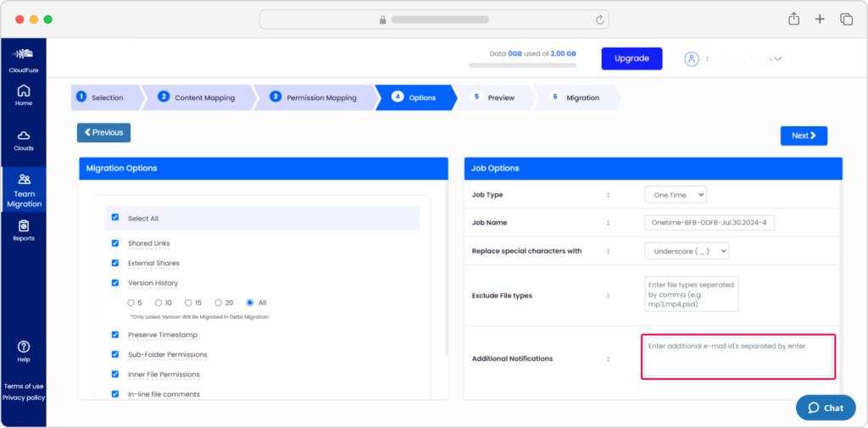This screenshot has height=428, width=868.
Task: Open a new browser tab with plus icon
Action: [820, 19]
